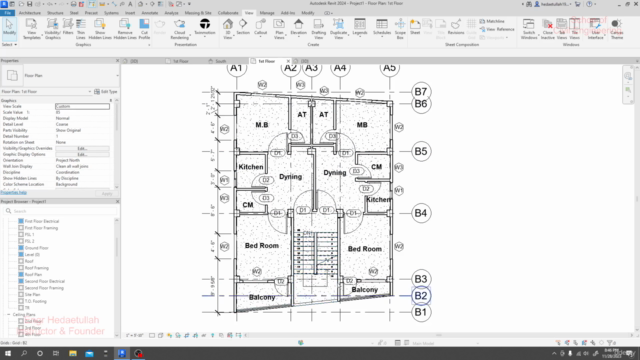Open the Floor Plan: 1st Floor instance dropdown
640x360 pixels.
tap(89, 92)
